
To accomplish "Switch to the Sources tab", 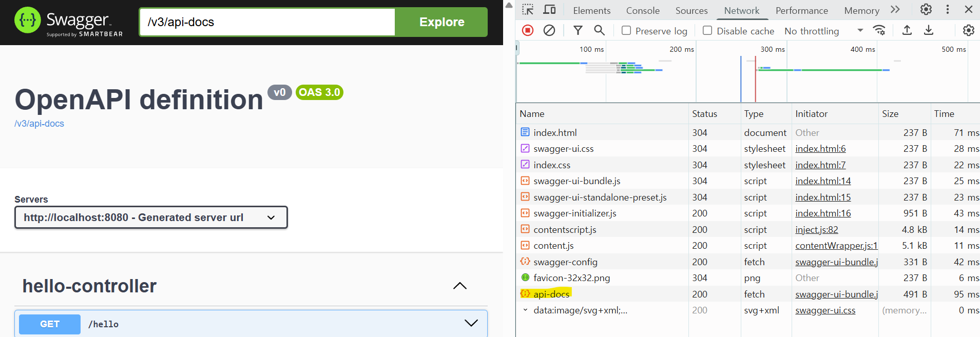I will point(691,10).
